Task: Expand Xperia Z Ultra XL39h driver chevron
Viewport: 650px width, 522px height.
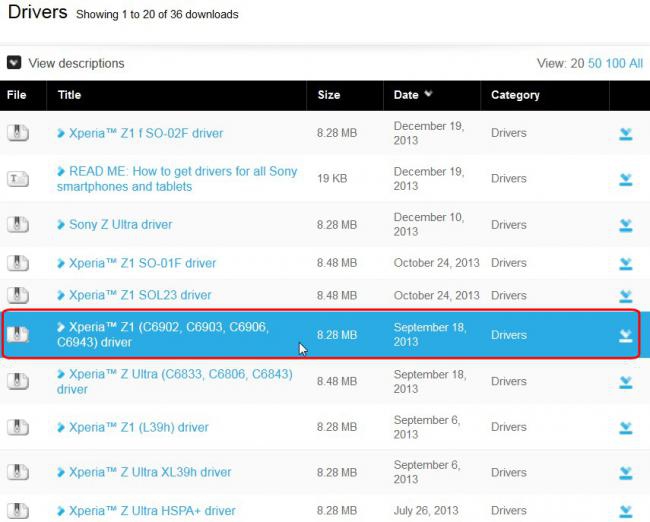Action: (61, 472)
